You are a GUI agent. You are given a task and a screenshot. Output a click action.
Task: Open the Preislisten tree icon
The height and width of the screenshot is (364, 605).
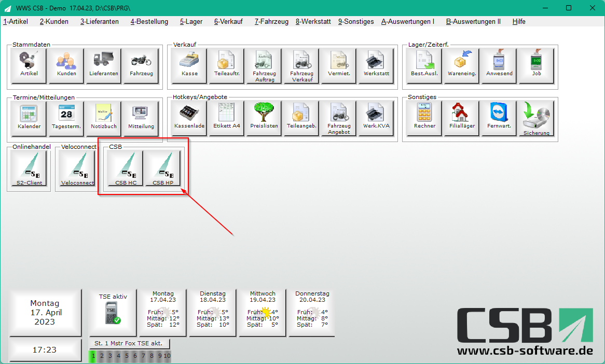click(x=264, y=118)
